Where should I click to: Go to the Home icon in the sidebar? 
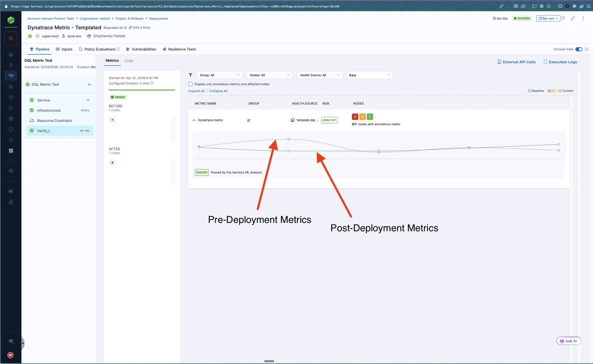11,55
